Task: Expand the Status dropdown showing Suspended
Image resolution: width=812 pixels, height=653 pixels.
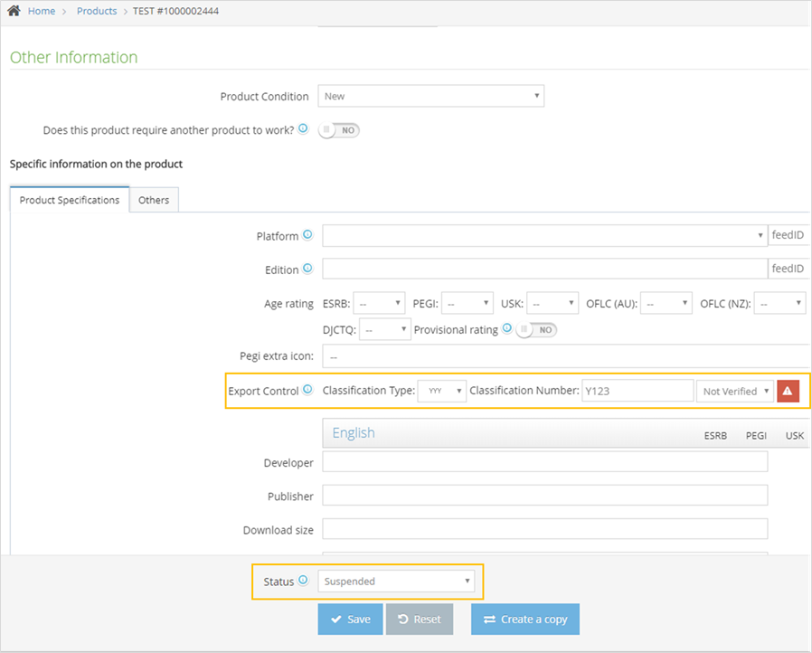Action: [396, 582]
